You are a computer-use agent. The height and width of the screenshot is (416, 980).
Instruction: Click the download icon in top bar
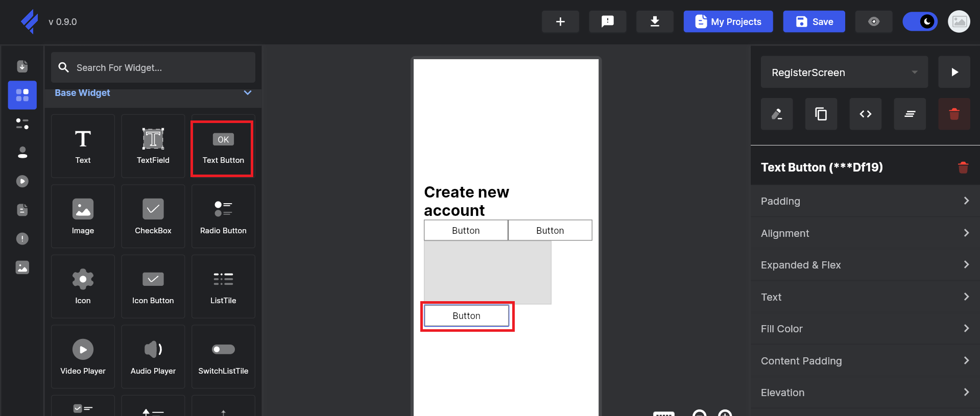click(x=654, y=21)
